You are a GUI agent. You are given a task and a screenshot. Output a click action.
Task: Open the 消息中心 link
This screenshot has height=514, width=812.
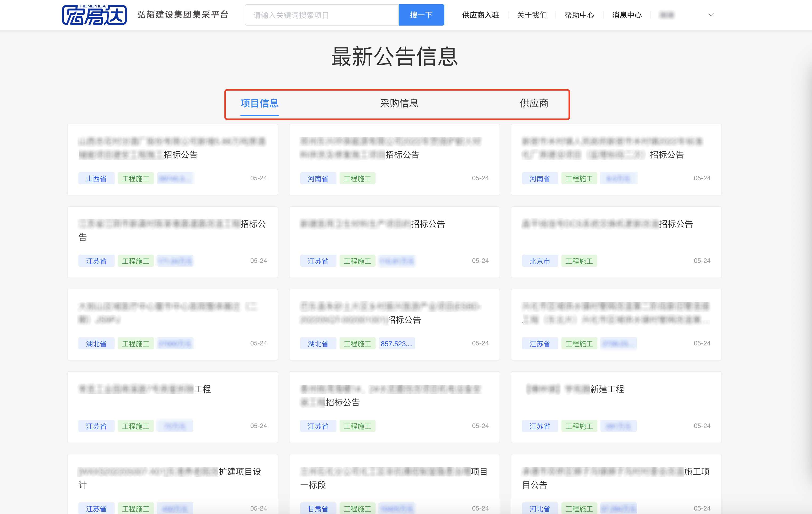[627, 15]
